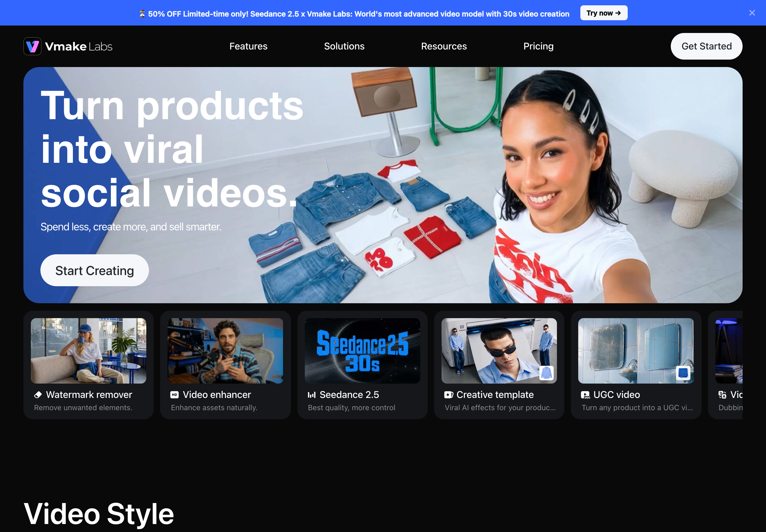Click the Get Started button
This screenshot has height=532, width=766.
click(x=706, y=46)
